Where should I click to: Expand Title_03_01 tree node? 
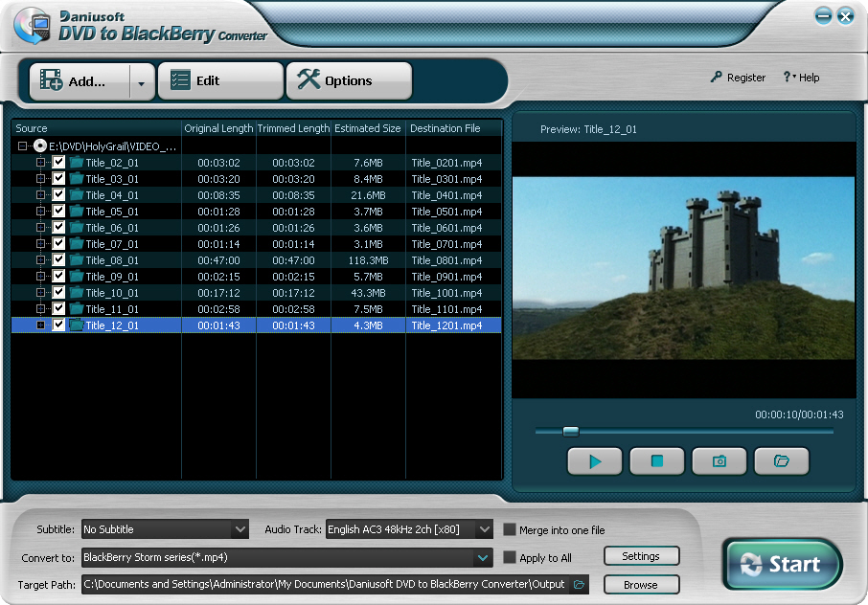(40, 178)
